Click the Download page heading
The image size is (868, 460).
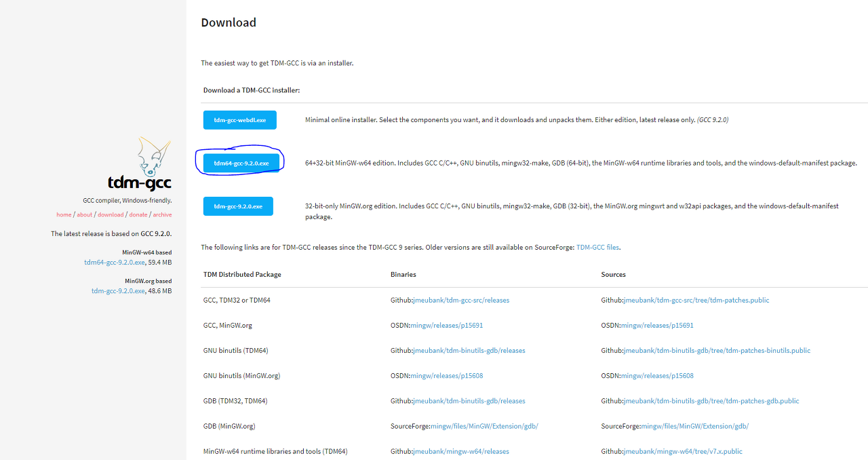pyautogui.click(x=229, y=22)
